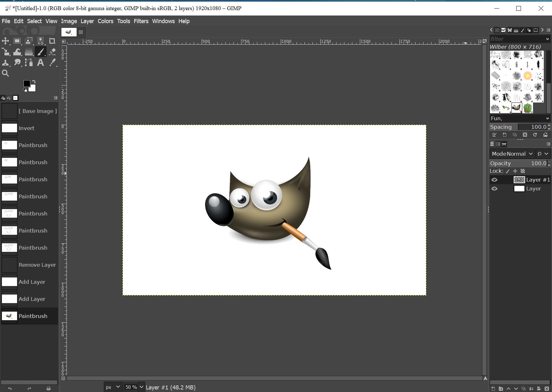Select the Paths tool

click(29, 62)
